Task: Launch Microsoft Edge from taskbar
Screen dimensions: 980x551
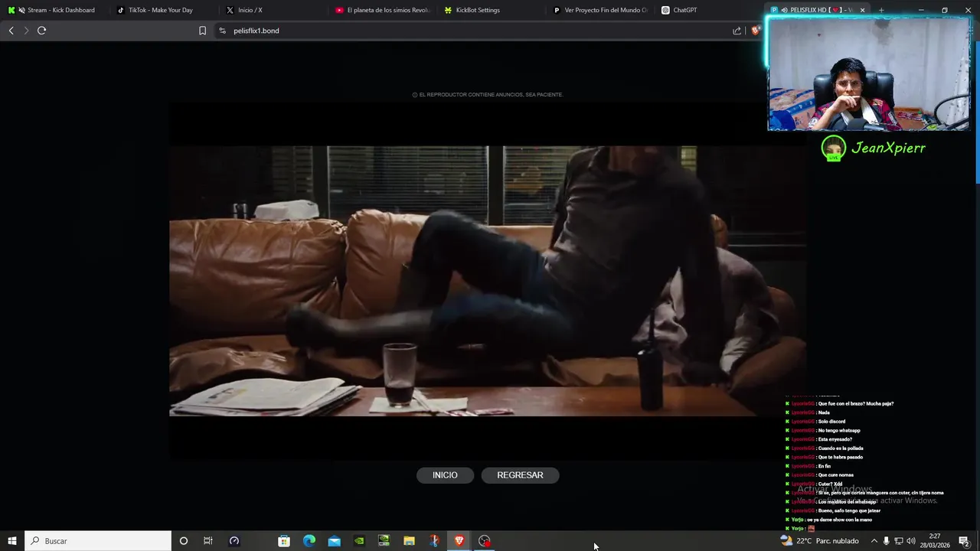Action: tap(309, 541)
